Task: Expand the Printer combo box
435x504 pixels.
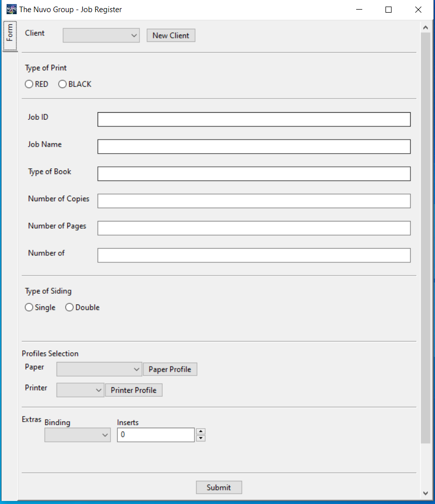Action: [80, 390]
